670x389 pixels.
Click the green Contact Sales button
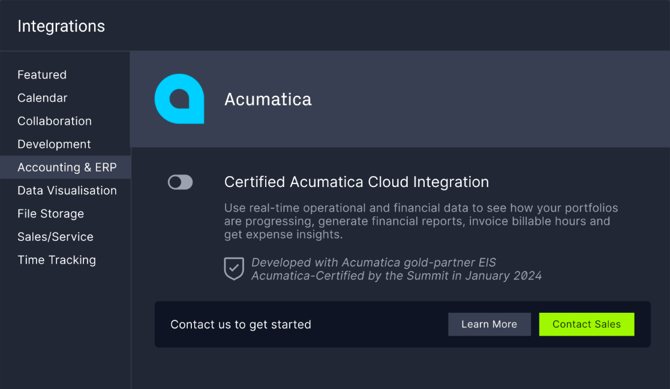pyautogui.click(x=586, y=324)
